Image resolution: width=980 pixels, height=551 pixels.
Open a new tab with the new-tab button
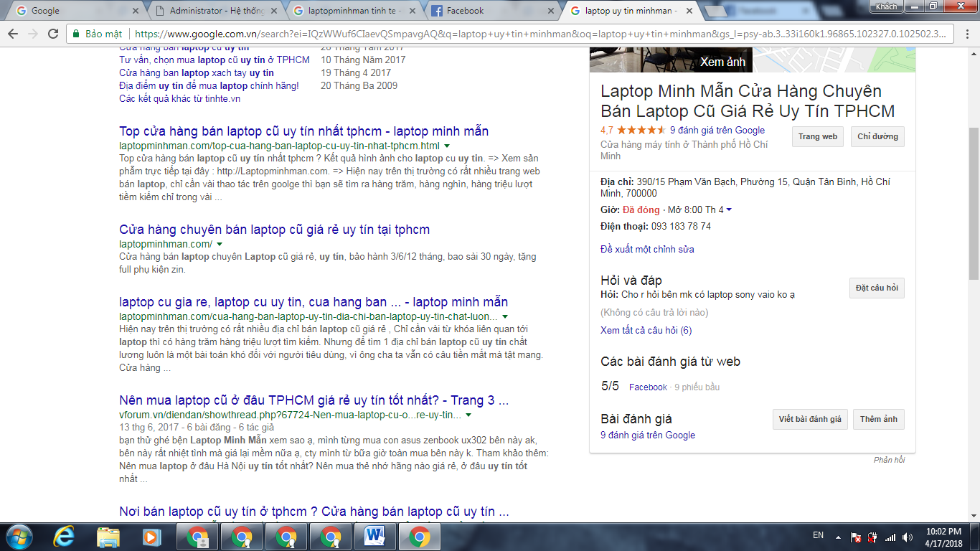point(715,12)
